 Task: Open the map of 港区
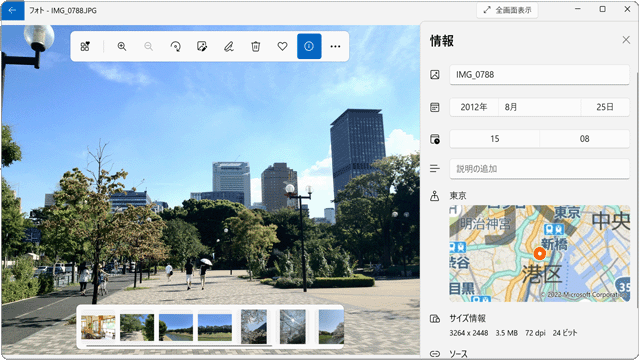tap(539, 253)
